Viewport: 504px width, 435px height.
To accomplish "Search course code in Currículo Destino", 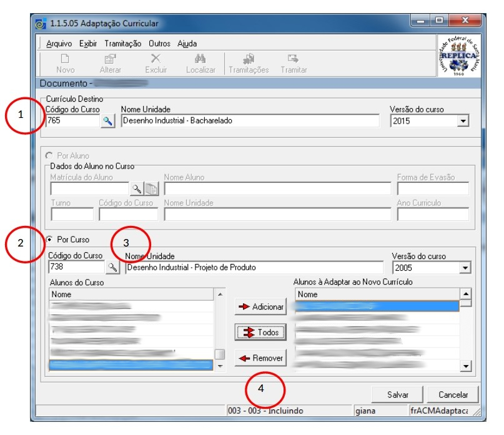I will point(108,121).
